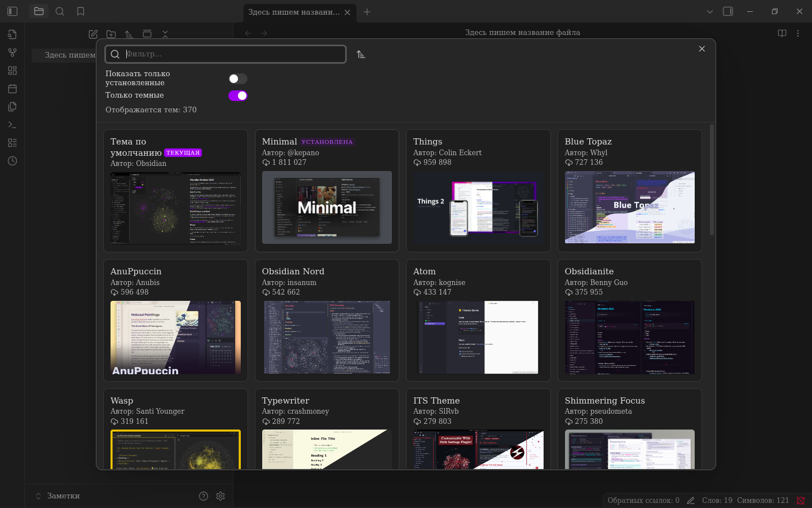Viewport: 812px width, 508px height.
Task: Toggle the left sidebar collapse button
Action: tap(12, 11)
